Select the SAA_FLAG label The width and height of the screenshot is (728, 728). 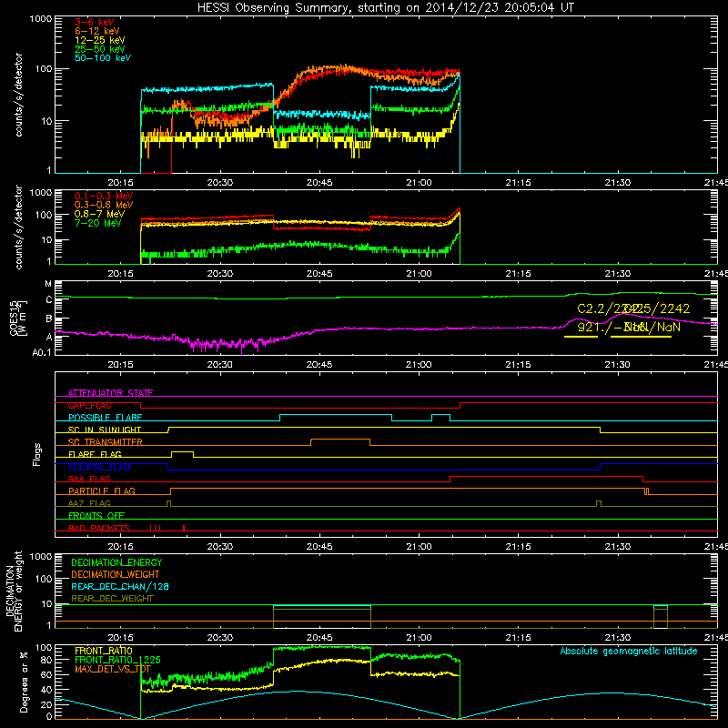pyautogui.click(x=89, y=479)
